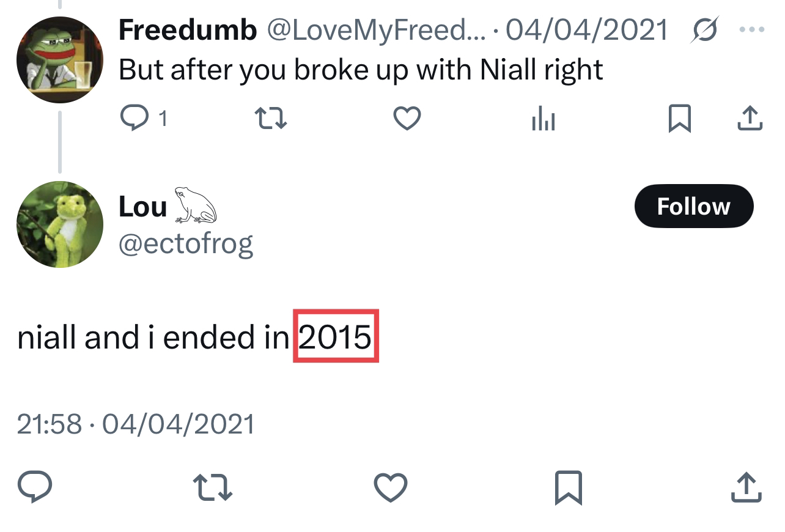This screenshot has height=532, width=785.
Task: Reply to Lou's tweet
Action: 35,487
